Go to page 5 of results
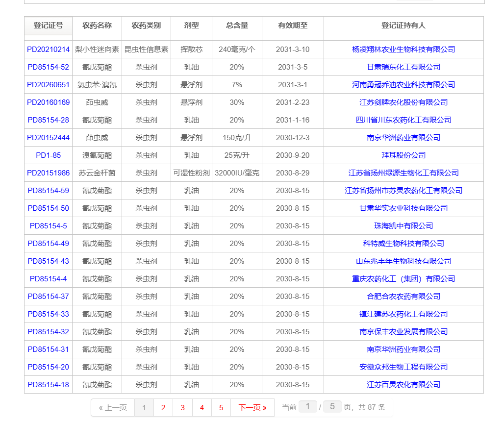The height and width of the screenshot is (422, 504). pyautogui.click(x=221, y=407)
